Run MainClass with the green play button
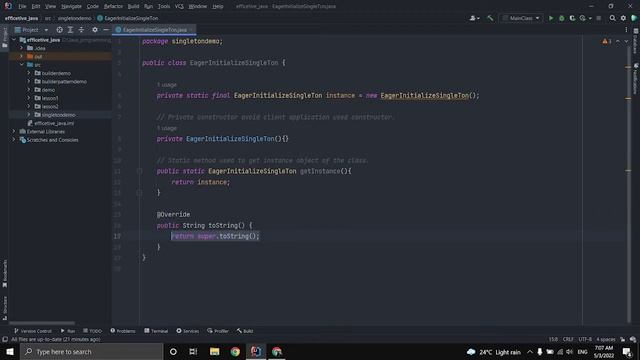This screenshot has height=360, width=640. (x=551, y=18)
